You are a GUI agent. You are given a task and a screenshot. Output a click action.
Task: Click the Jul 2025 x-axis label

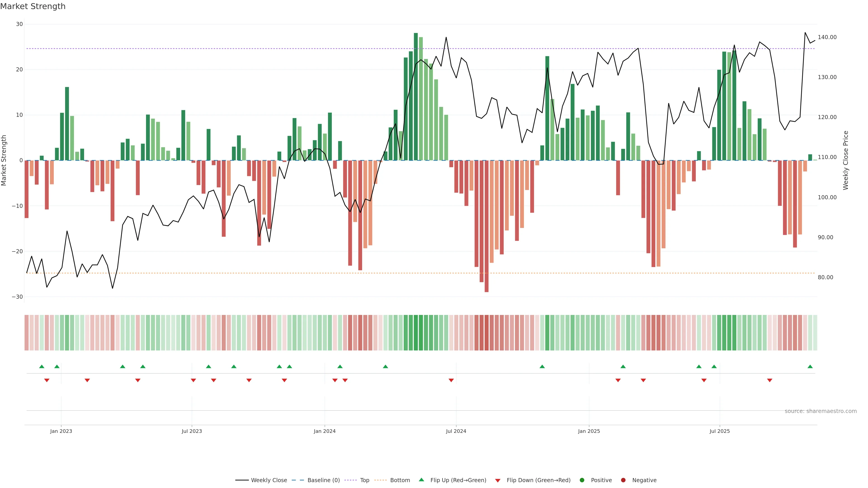click(x=719, y=431)
